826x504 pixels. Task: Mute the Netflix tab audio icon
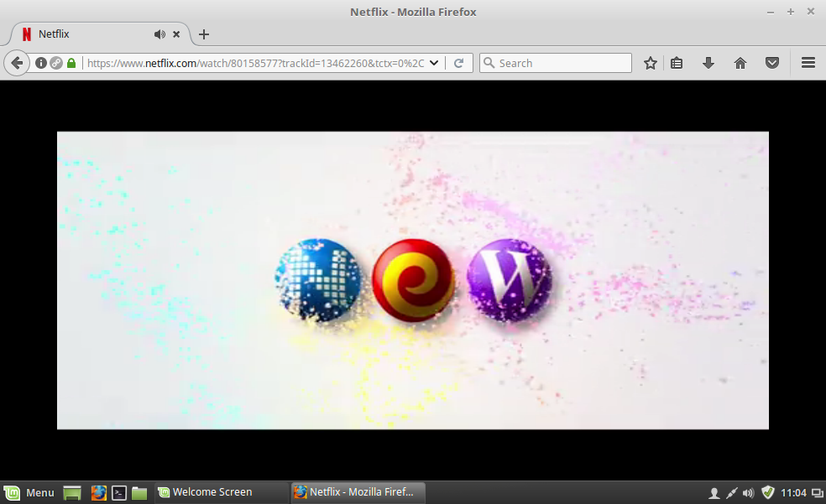pos(159,34)
